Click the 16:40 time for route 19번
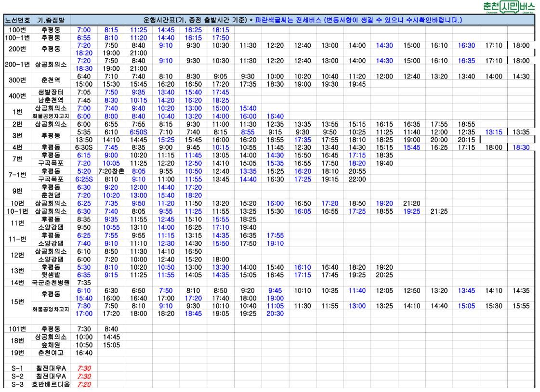The height and width of the screenshot is (392, 540). pos(84,353)
